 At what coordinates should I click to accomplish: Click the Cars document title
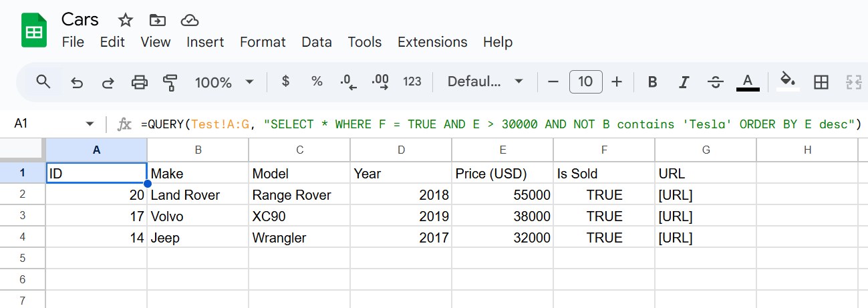click(80, 19)
